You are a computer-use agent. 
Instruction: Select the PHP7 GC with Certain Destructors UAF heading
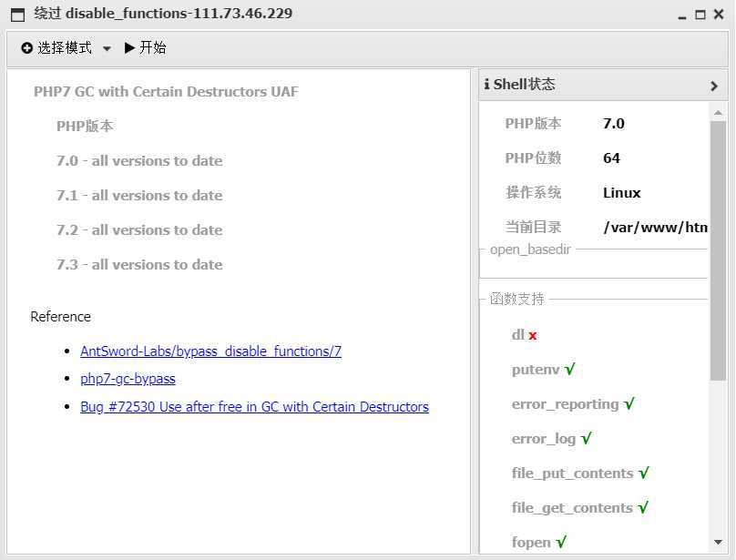[166, 92]
